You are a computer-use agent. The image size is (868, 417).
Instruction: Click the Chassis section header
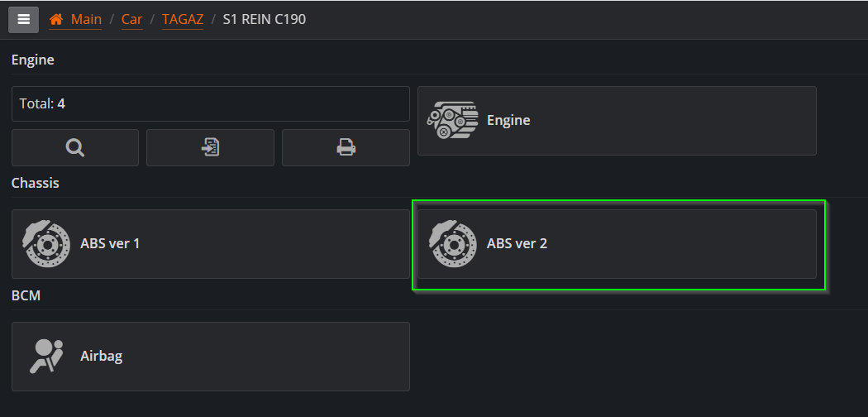(36, 184)
